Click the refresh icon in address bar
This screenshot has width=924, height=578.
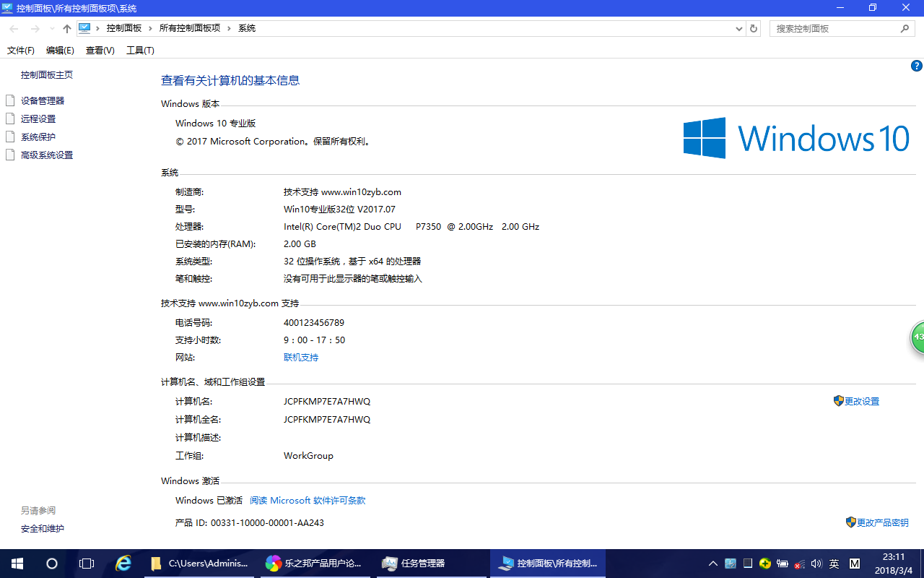(753, 28)
